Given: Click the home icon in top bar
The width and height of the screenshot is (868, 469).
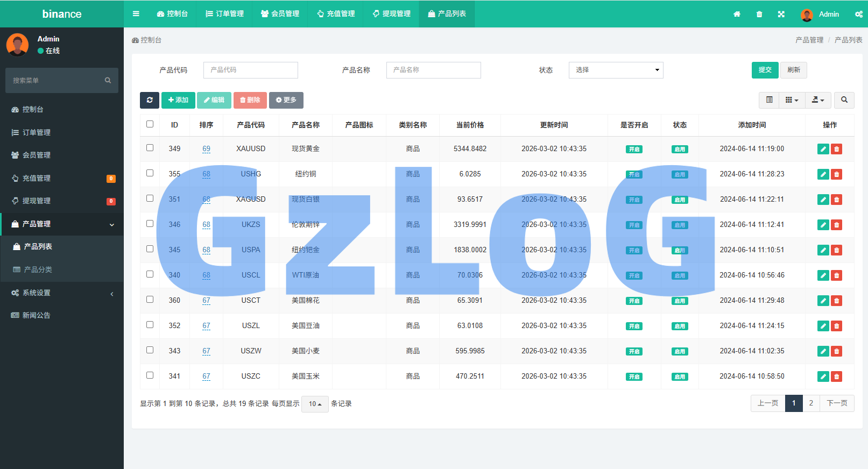Looking at the screenshot, I should [737, 14].
